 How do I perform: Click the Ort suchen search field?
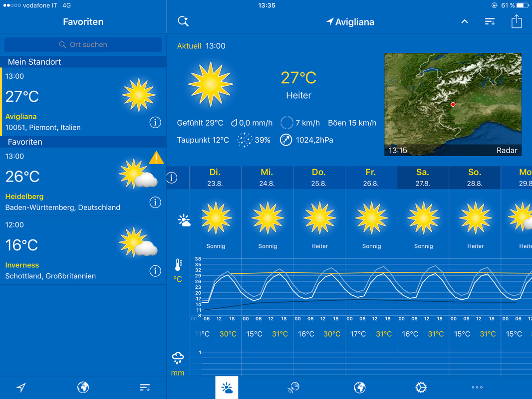83,44
